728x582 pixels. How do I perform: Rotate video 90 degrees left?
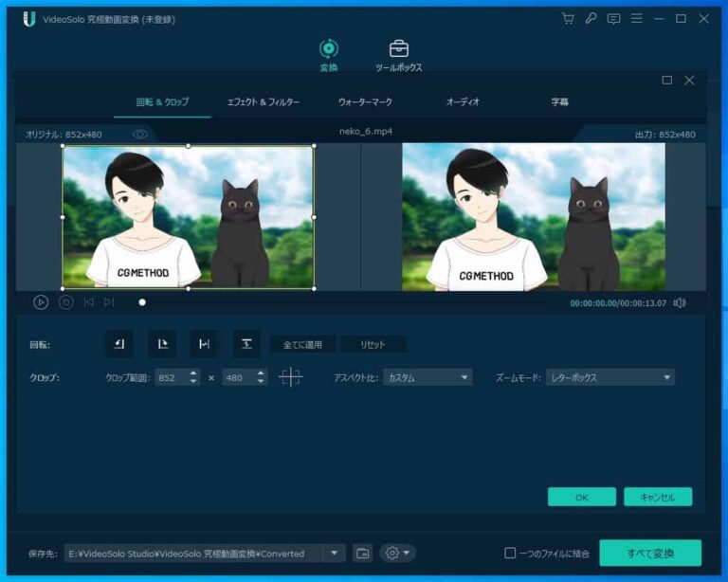pos(118,344)
